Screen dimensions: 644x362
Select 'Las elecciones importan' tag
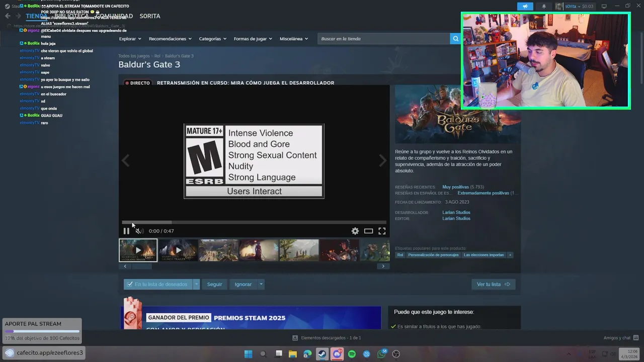pos(484,255)
